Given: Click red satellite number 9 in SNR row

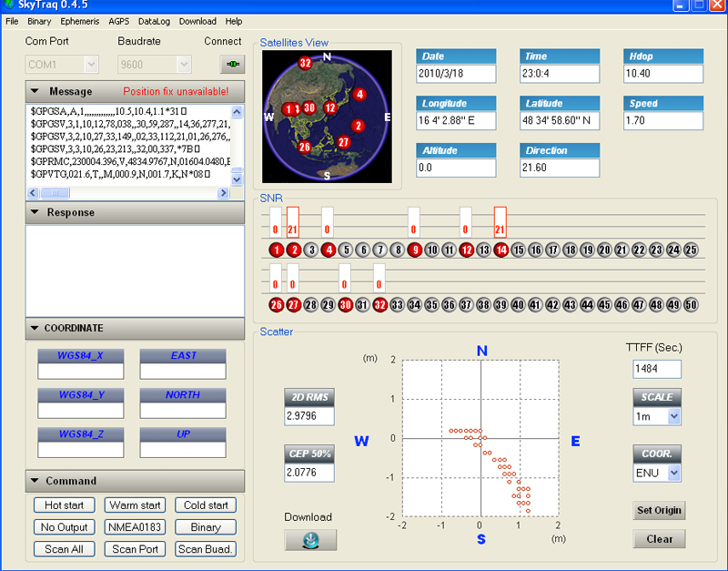Looking at the screenshot, I should coord(415,250).
